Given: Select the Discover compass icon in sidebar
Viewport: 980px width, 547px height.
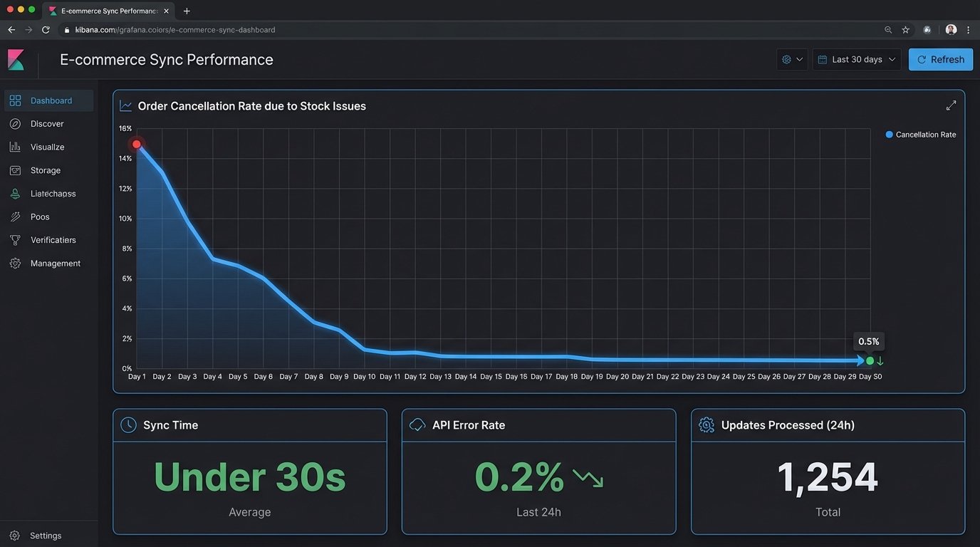Looking at the screenshot, I should click(15, 123).
